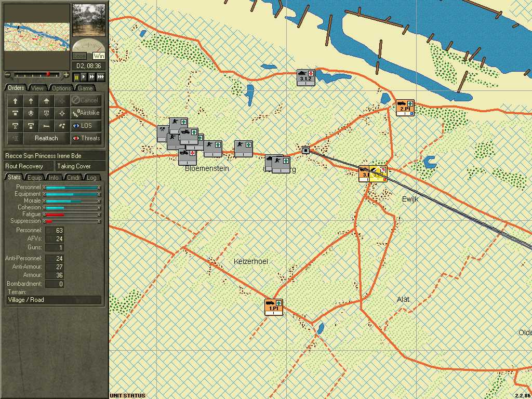The image size is (532, 399).
Task: Toggle the LOS line-of-sight tool
Action: tap(86, 126)
